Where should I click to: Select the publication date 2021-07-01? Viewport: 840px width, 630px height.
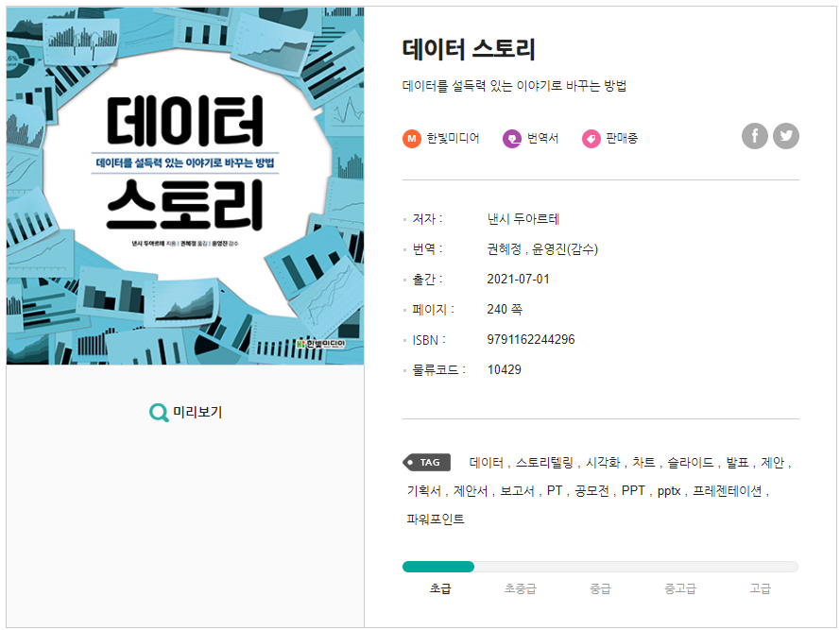click(518, 279)
